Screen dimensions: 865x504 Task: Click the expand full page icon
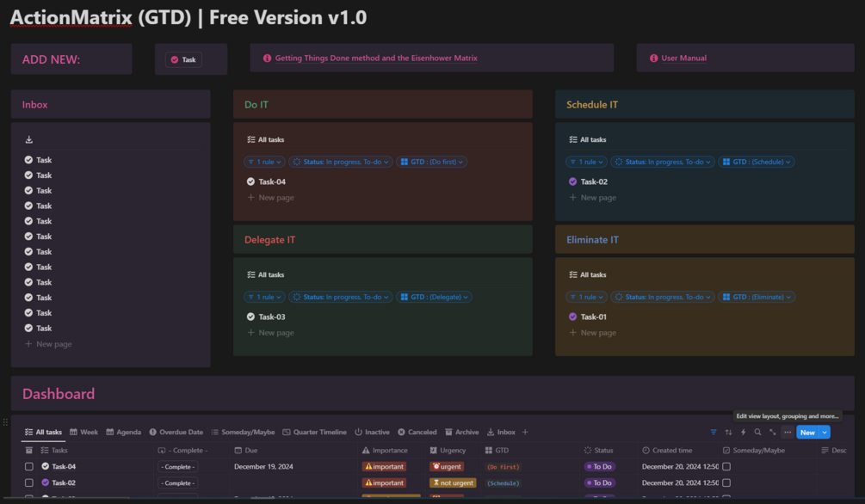click(x=772, y=433)
